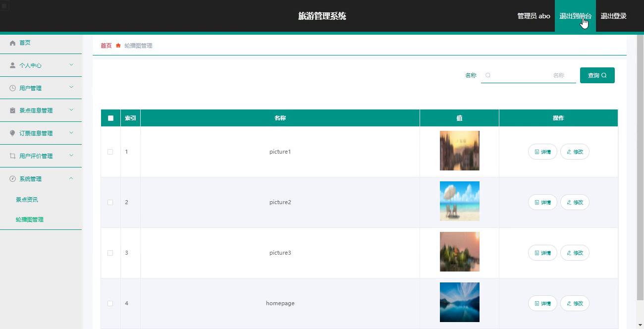Expand the 个人中心 chevron
This screenshot has width=644, height=329.
click(x=71, y=65)
